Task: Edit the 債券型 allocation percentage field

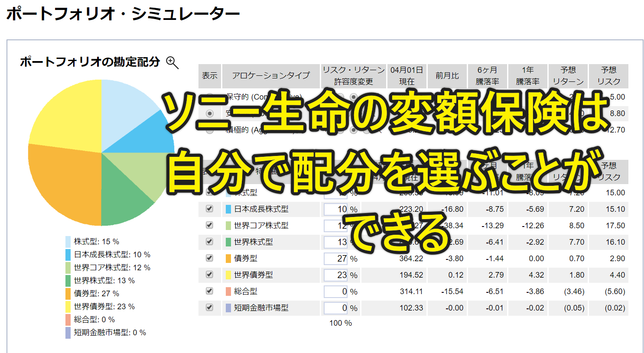Action: 336,259
